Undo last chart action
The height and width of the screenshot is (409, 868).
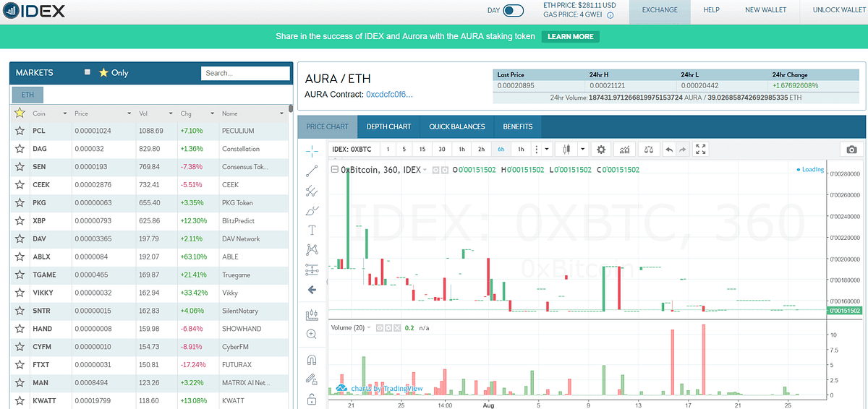point(668,149)
